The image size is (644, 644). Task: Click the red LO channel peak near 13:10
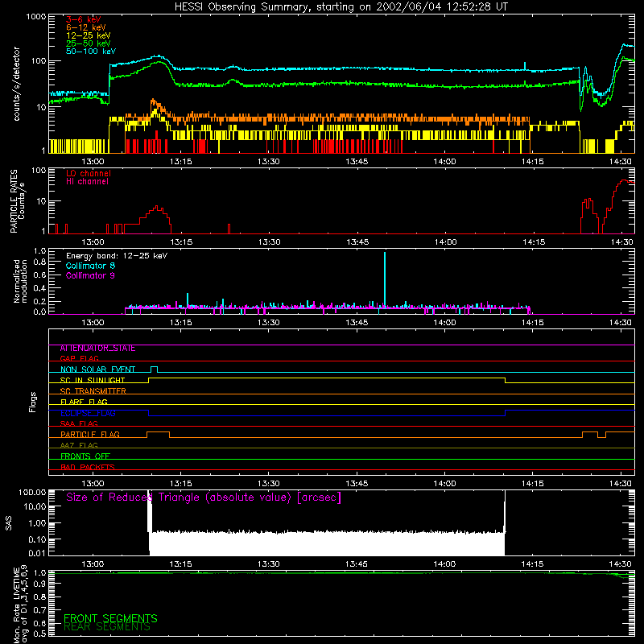pos(156,208)
